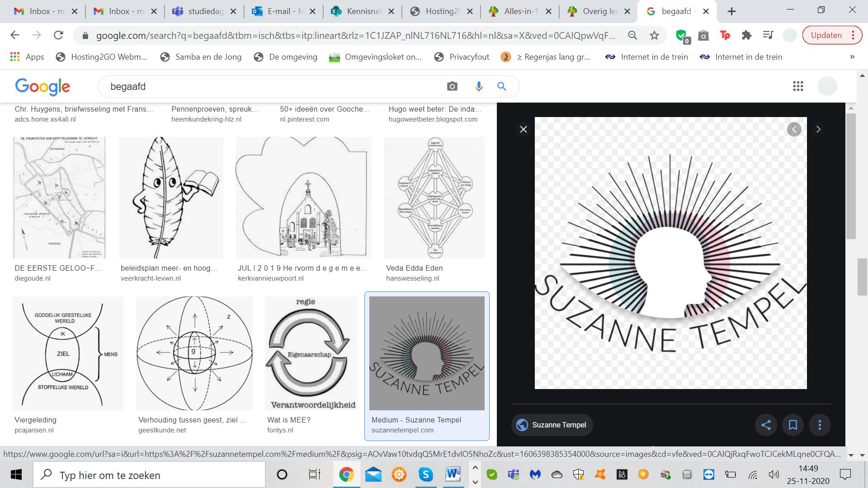Open Samba en de Jong bookmark
868x488 pixels.
[x=201, y=57]
